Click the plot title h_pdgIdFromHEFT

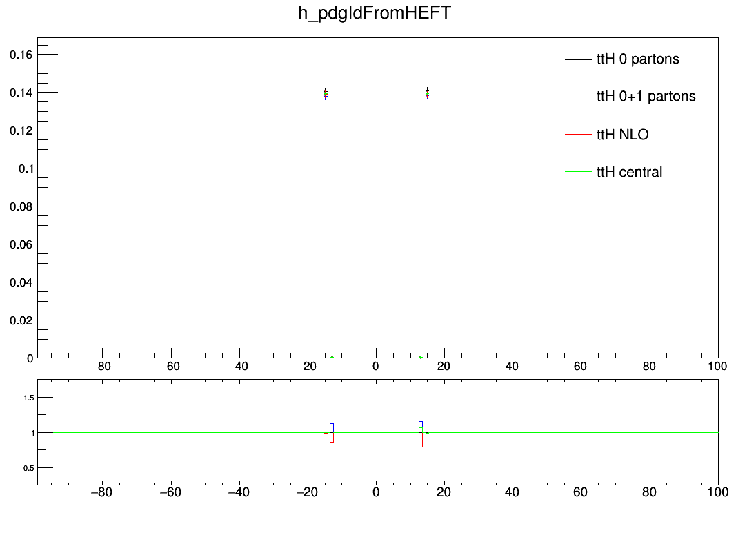point(375,13)
